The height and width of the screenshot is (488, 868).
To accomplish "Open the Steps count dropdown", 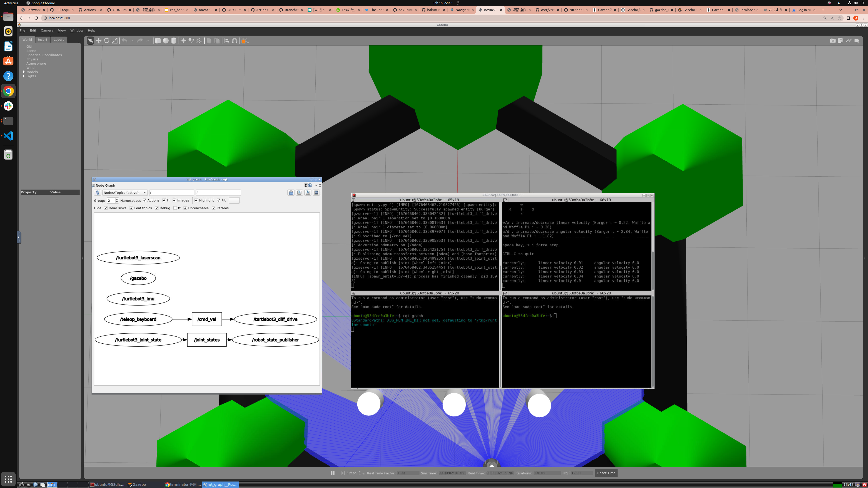I will [x=363, y=474].
